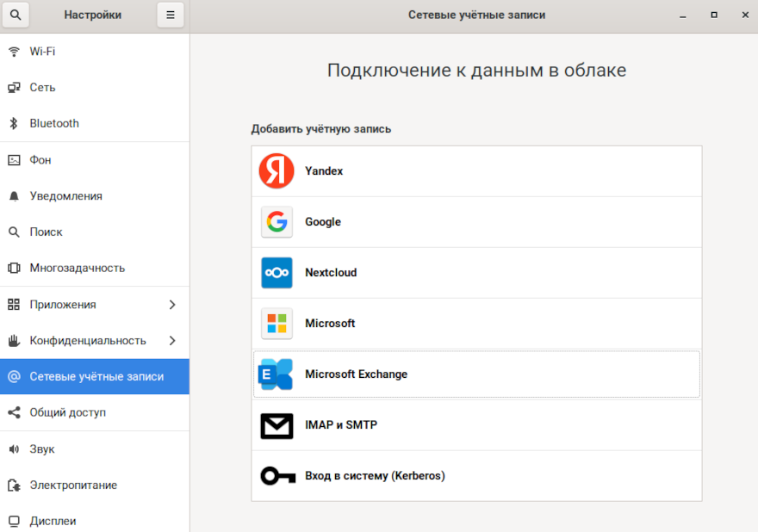The image size is (758, 532).
Task: Click the Microsoft four-color logo icon
Action: coord(276,324)
